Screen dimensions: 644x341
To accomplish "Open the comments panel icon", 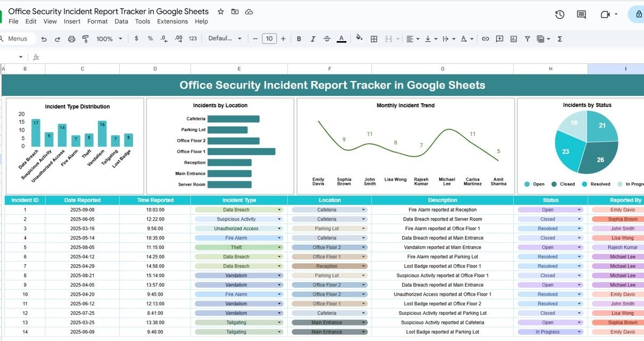I will [x=581, y=14].
